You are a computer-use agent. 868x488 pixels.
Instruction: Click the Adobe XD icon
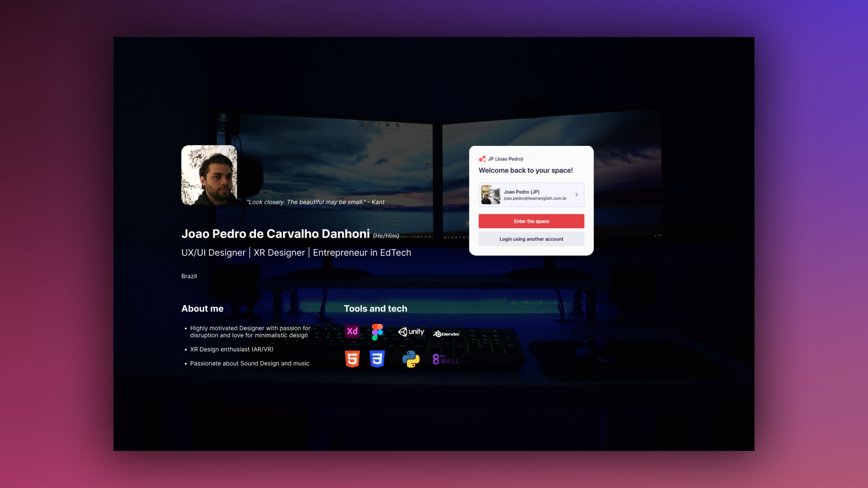[352, 331]
